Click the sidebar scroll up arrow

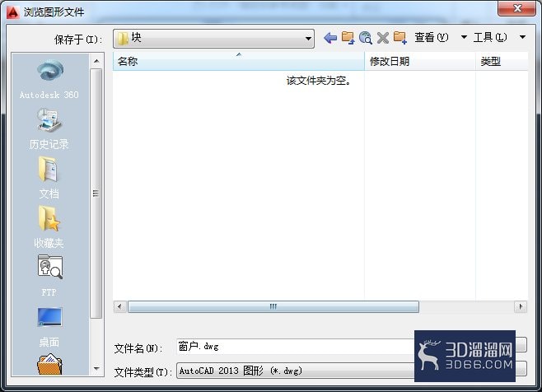click(97, 61)
